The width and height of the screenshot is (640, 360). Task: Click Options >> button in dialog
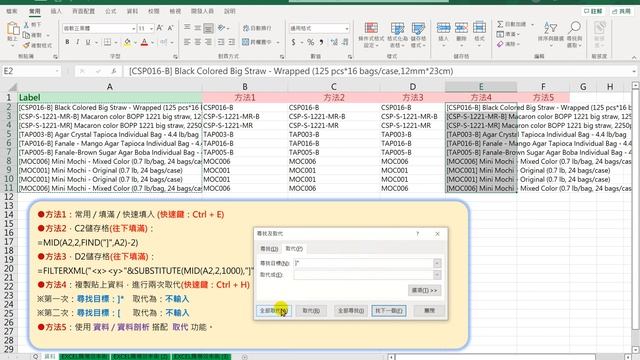tap(424, 290)
